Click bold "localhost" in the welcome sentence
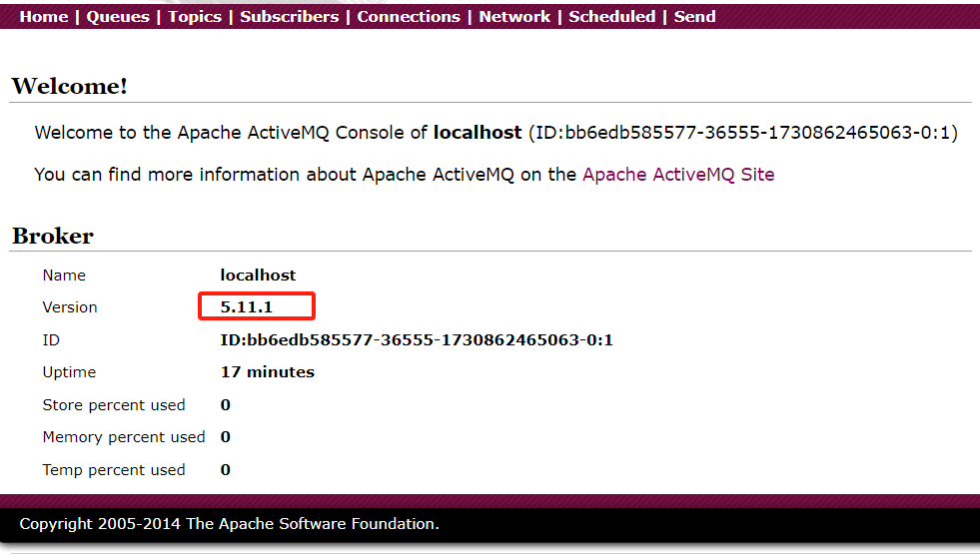Viewport: 980px width, 559px height. coord(477,133)
